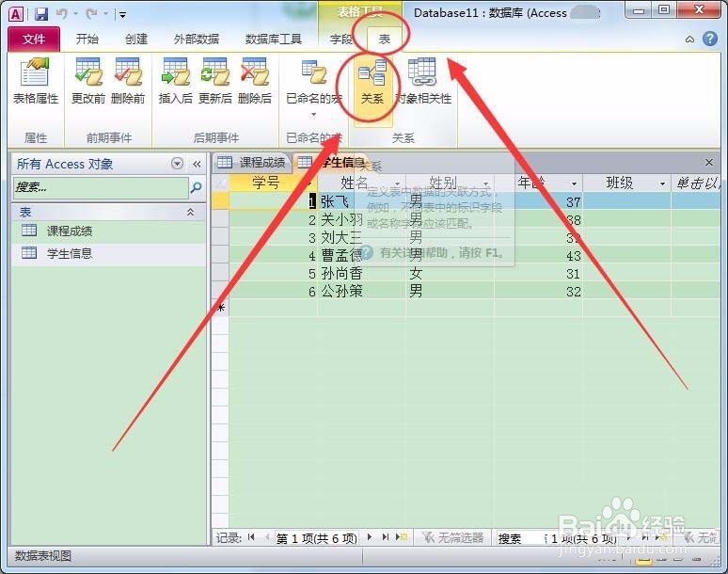Close the current table document tab
The height and width of the screenshot is (574, 728).
709,163
